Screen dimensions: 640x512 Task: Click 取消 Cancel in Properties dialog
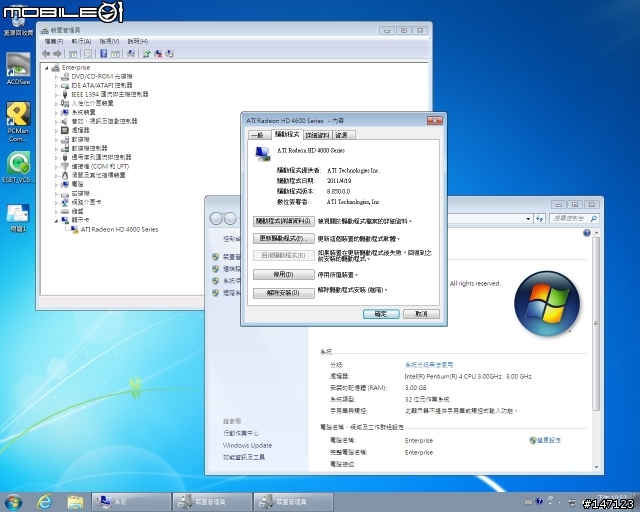point(421,314)
